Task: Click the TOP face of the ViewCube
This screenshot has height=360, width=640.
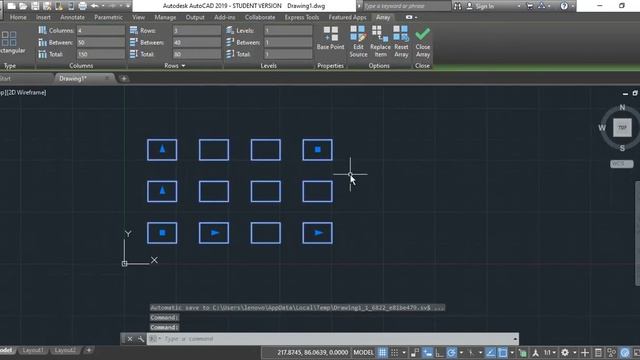Action: (x=622, y=127)
